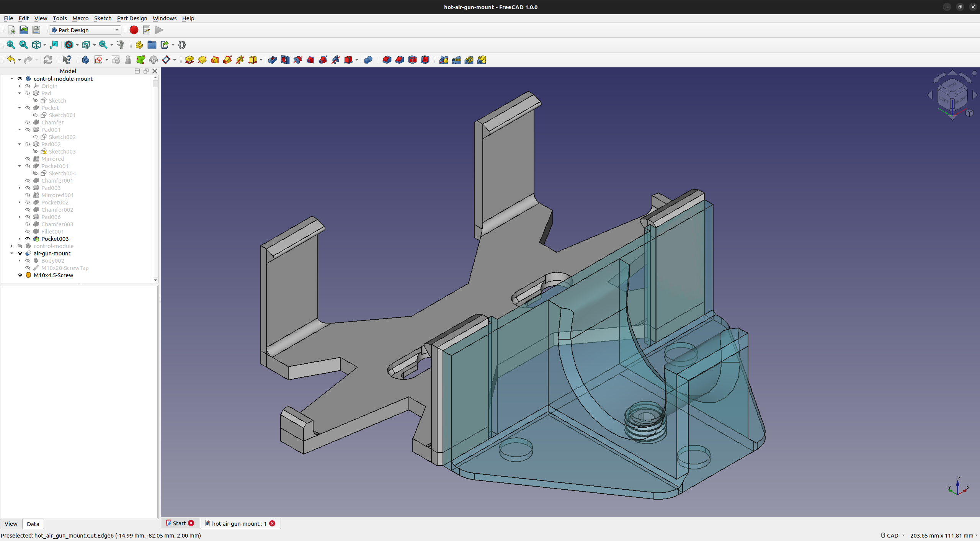Click the View tab below property panel

pyautogui.click(x=11, y=523)
